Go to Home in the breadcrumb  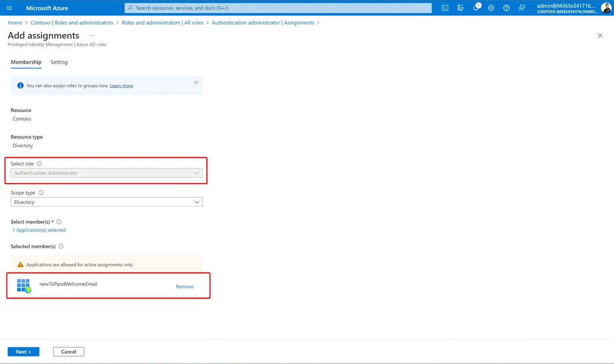coord(15,23)
